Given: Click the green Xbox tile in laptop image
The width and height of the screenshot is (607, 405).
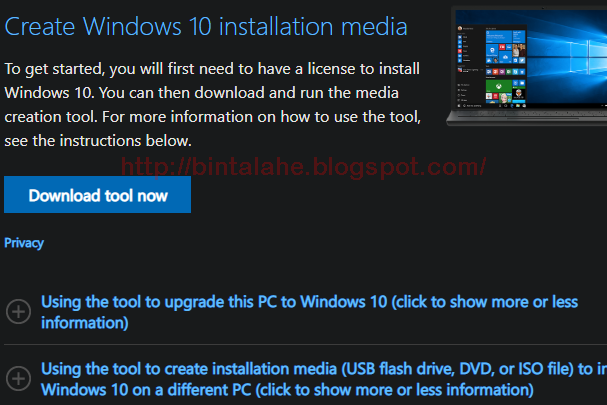Looking at the screenshot, I should pos(499,86).
